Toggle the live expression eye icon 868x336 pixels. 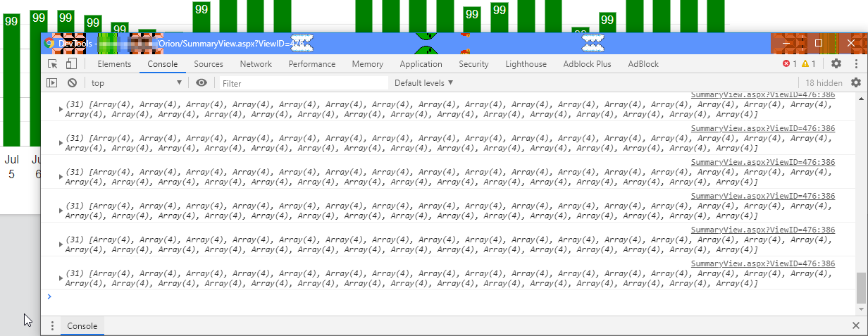click(x=201, y=83)
